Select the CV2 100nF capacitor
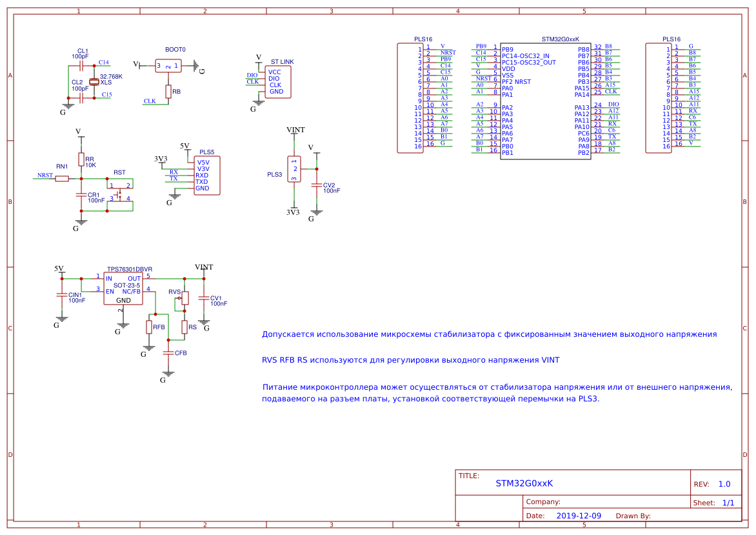756x535 pixels. (316, 185)
